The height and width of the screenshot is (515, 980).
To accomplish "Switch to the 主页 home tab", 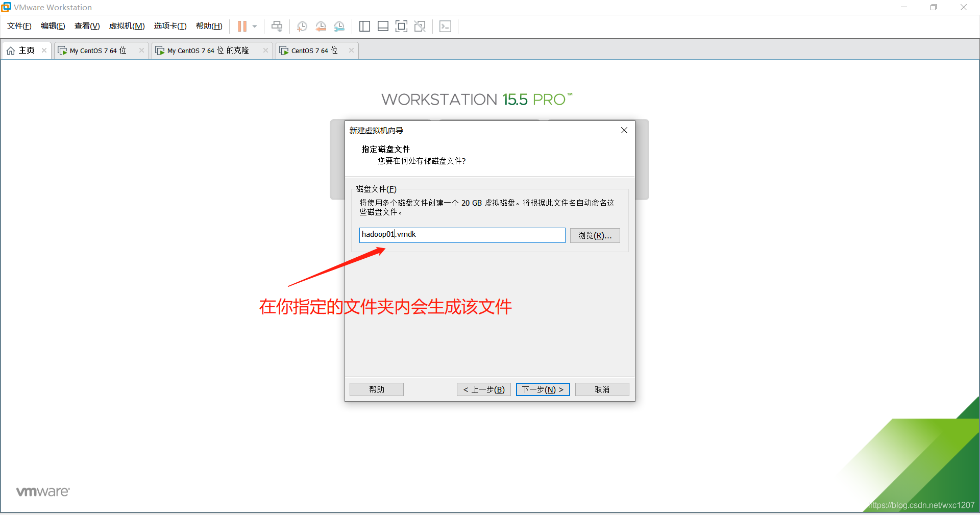I will coord(27,51).
